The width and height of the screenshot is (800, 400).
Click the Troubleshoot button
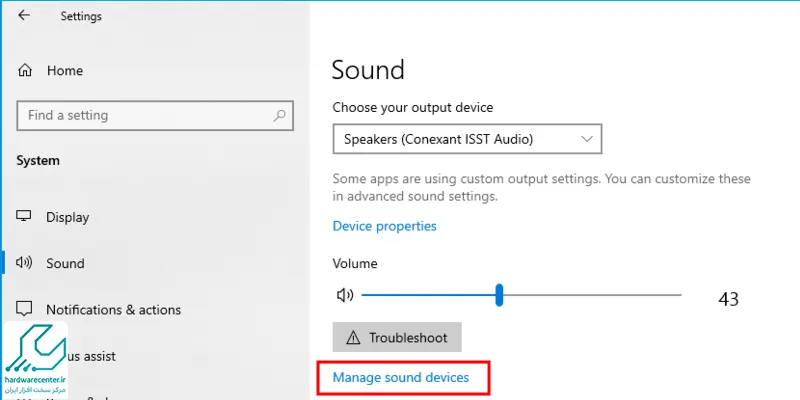[397, 337]
